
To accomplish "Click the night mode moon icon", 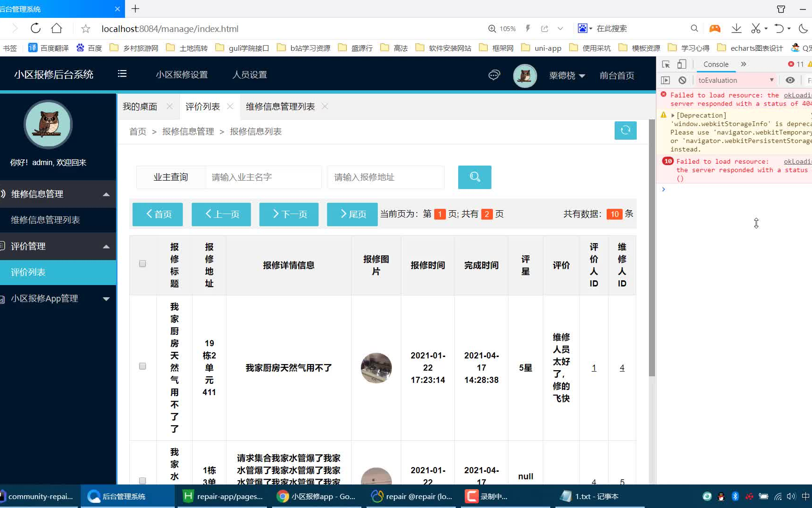I will (x=804, y=29).
